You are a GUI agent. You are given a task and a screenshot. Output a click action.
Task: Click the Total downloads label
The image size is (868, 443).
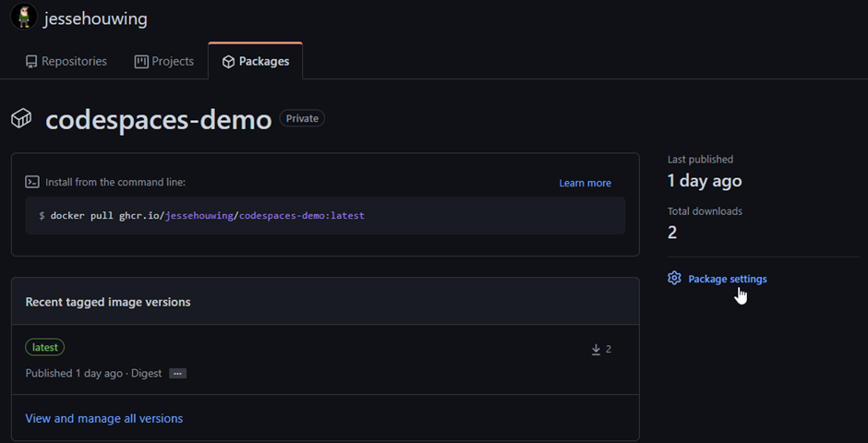point(705,210)
